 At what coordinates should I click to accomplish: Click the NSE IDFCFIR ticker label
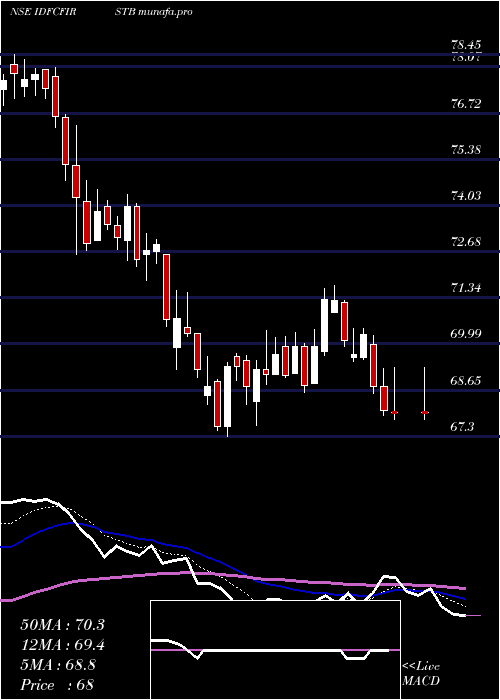point(43,12)
